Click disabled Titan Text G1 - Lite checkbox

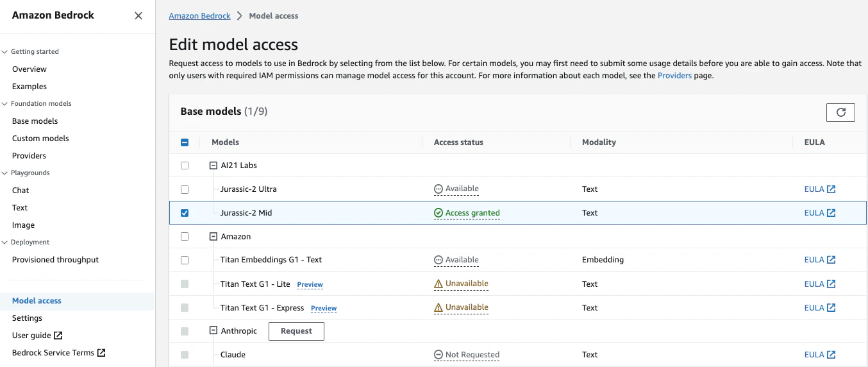coord(185,284)
